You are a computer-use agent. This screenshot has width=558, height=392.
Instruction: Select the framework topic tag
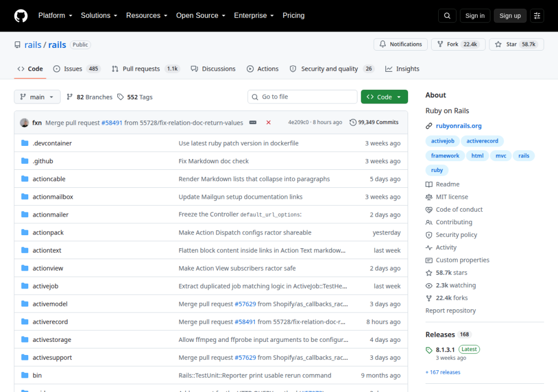pyautogui.click(x=445, y=156)
